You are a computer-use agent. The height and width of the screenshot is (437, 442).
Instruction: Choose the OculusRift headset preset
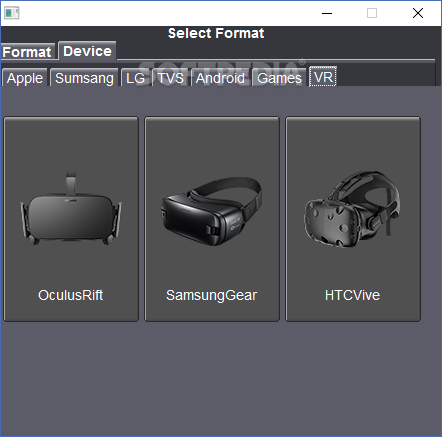[x=71, y=219]
